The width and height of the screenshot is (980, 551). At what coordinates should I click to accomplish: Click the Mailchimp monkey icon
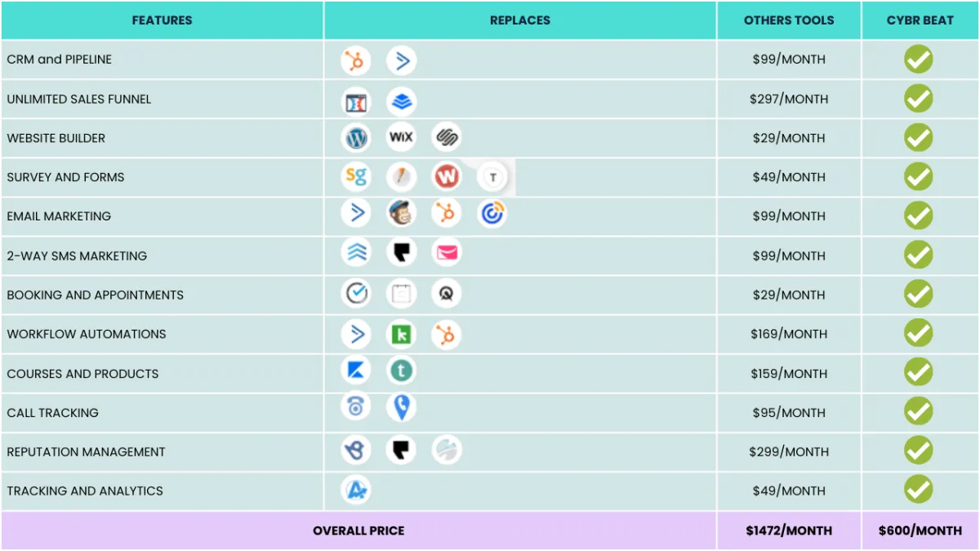(401, 214)
